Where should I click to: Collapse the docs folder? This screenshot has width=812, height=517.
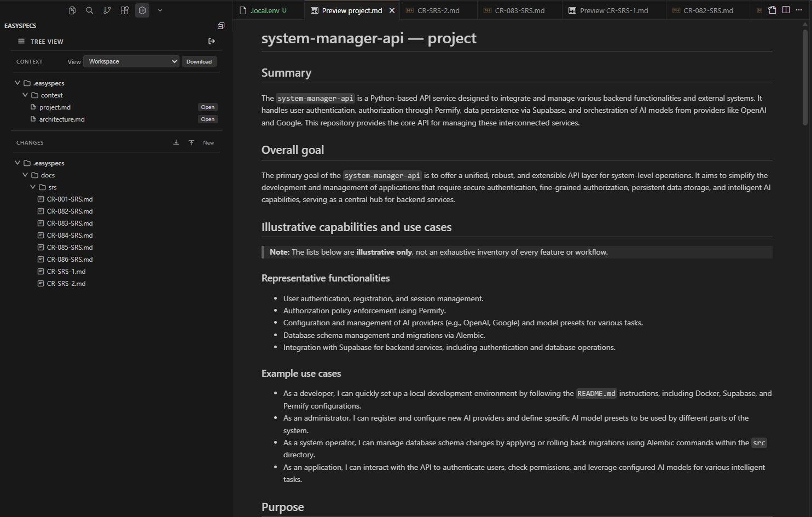tap(25, 175)
